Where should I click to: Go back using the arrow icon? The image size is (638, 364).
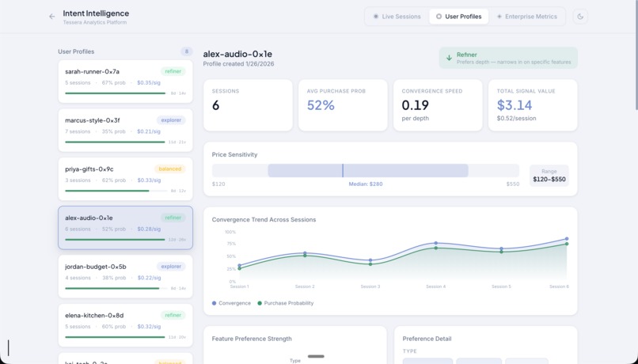point(51,17)
